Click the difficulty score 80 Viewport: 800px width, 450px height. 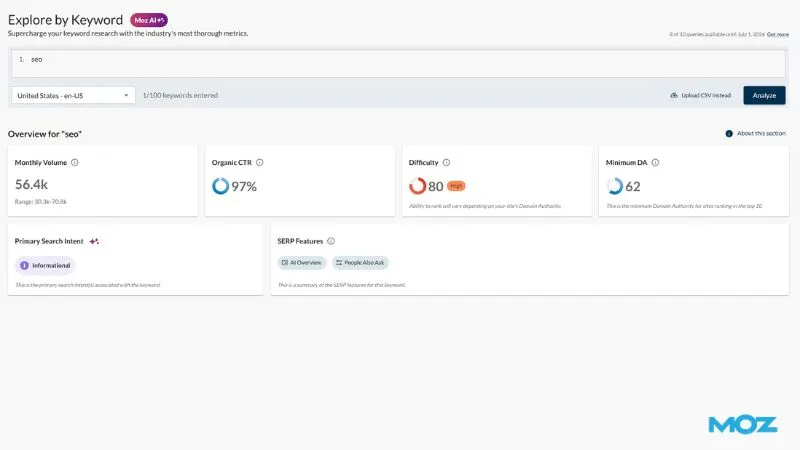coord(436,187)
